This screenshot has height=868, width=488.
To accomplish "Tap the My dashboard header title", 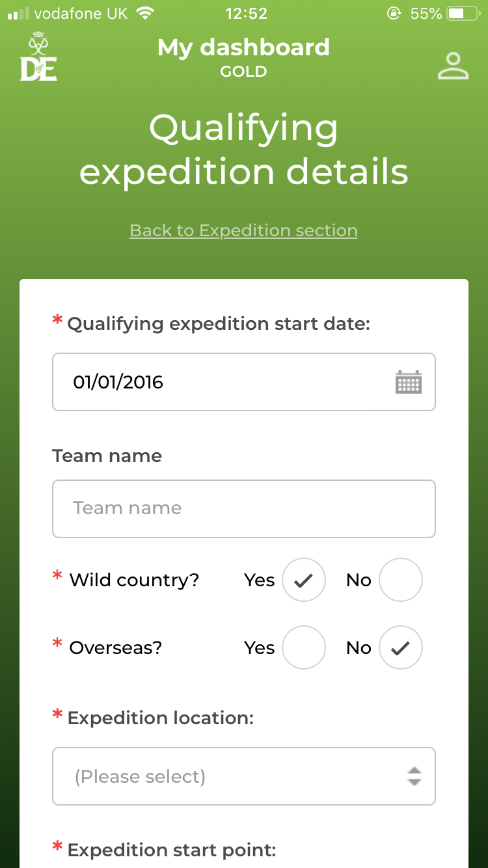I will click(243, 47).
